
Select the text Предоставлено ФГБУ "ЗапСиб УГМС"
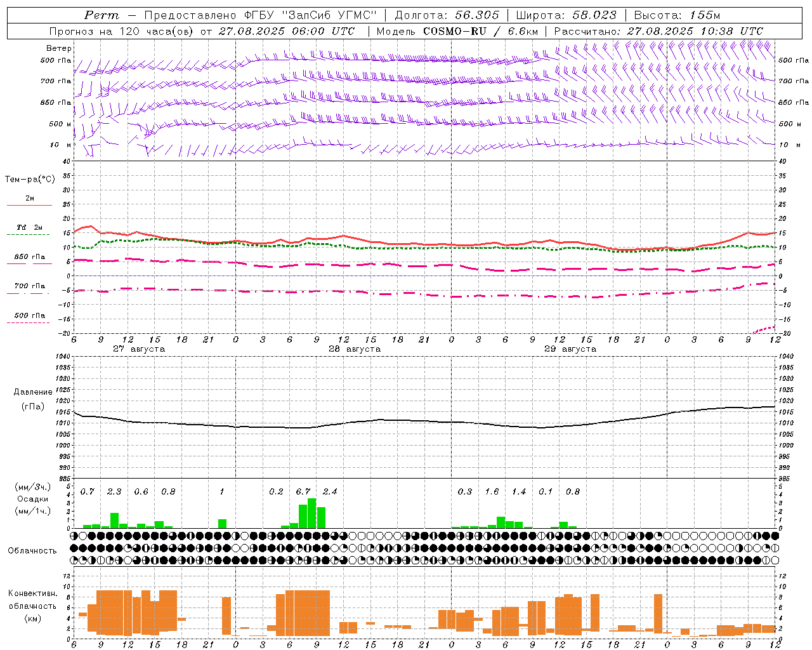click(x=261, y=15)
